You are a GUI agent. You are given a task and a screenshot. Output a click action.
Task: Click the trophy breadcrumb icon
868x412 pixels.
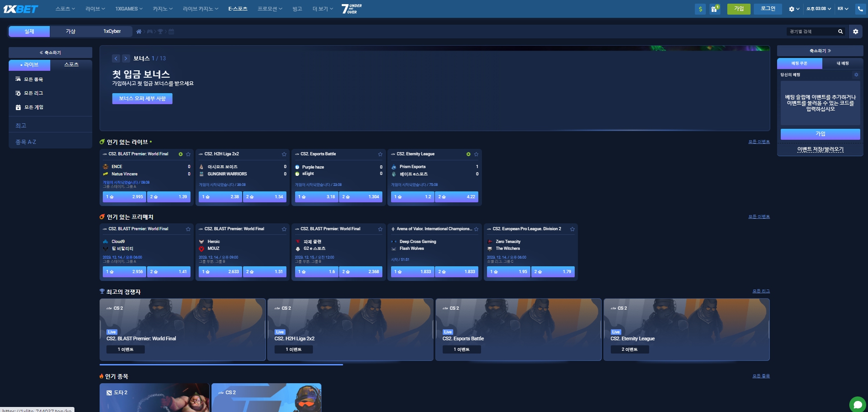(x=160, y=32)
